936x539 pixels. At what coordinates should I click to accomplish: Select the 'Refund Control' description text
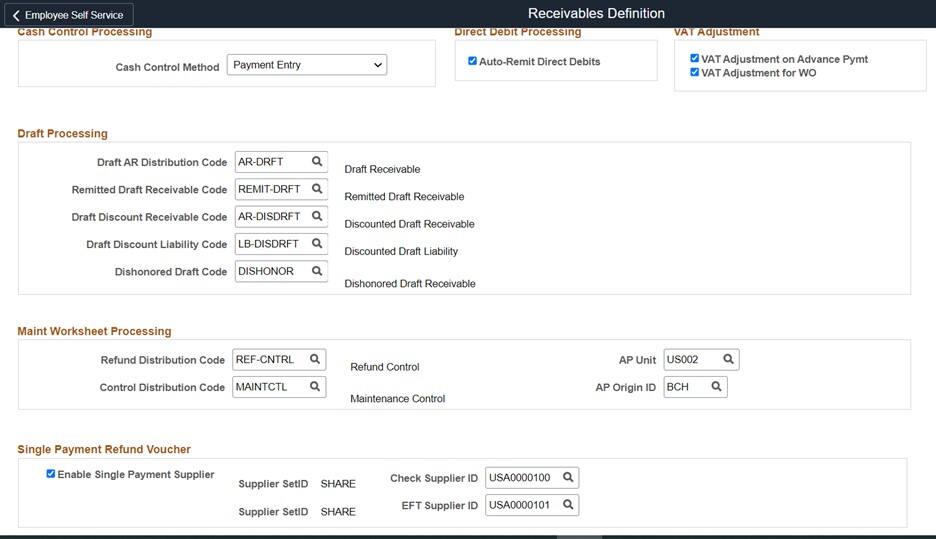pos(385,366)
